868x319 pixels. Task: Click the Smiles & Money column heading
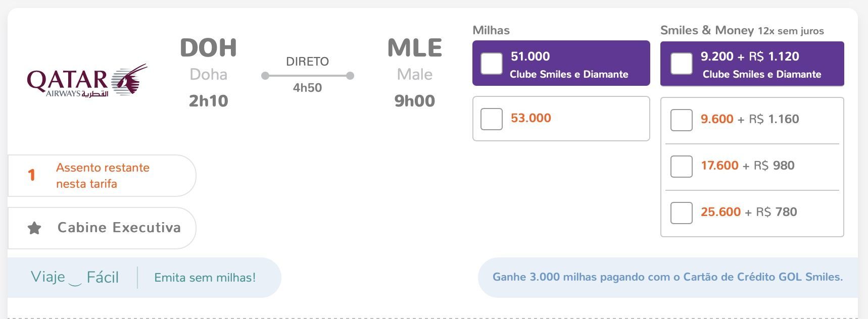click(707, 30)
